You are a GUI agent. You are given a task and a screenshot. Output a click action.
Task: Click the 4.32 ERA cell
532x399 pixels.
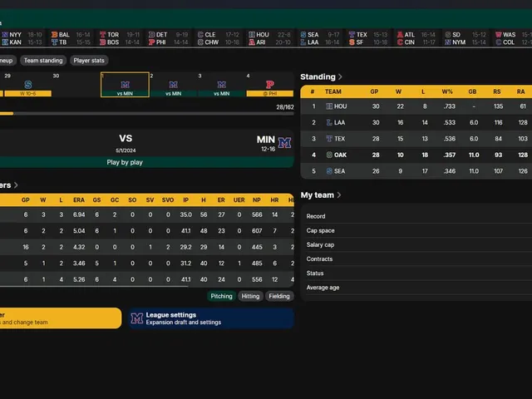coord(79,247)
